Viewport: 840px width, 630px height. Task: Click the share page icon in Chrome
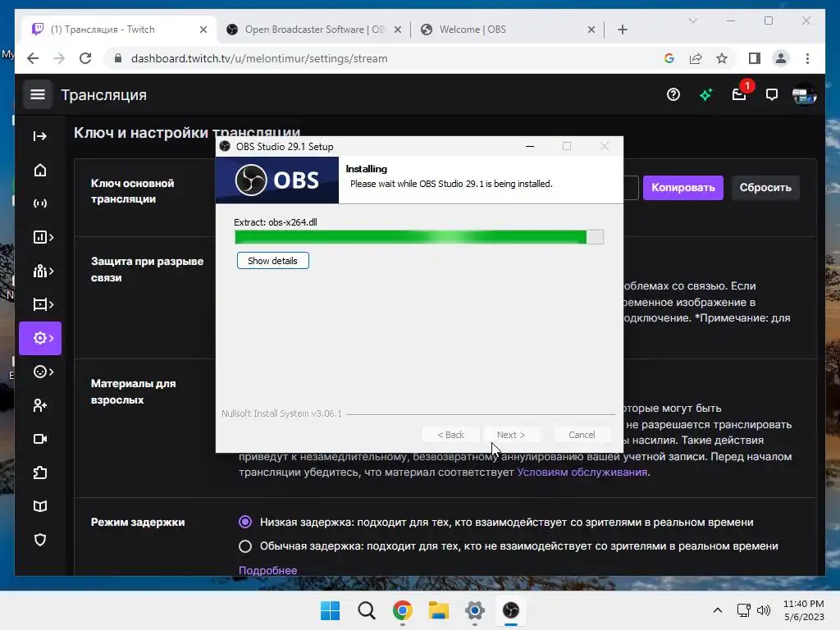coord(696,58)
